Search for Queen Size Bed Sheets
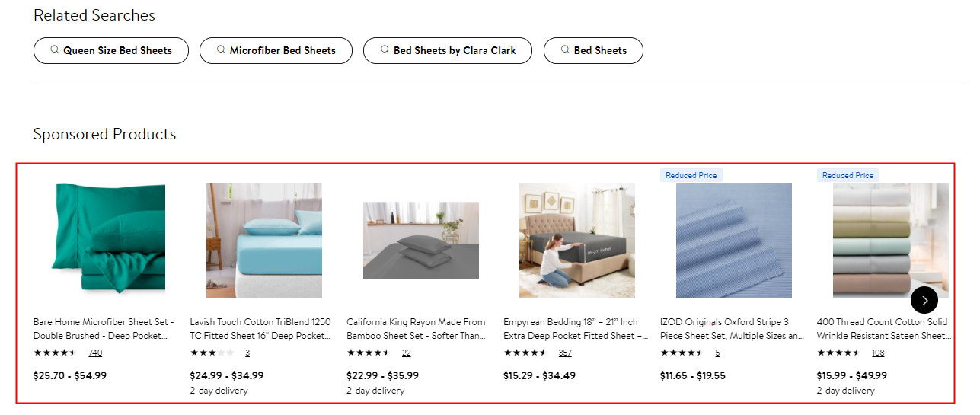This screenshot has height=415, width=980. (111, 50)
